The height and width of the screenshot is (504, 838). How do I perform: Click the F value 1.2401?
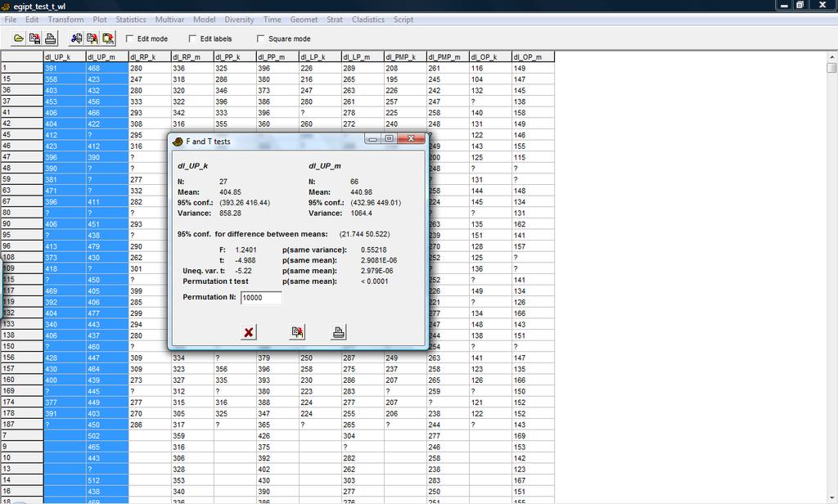pos(246,250)
